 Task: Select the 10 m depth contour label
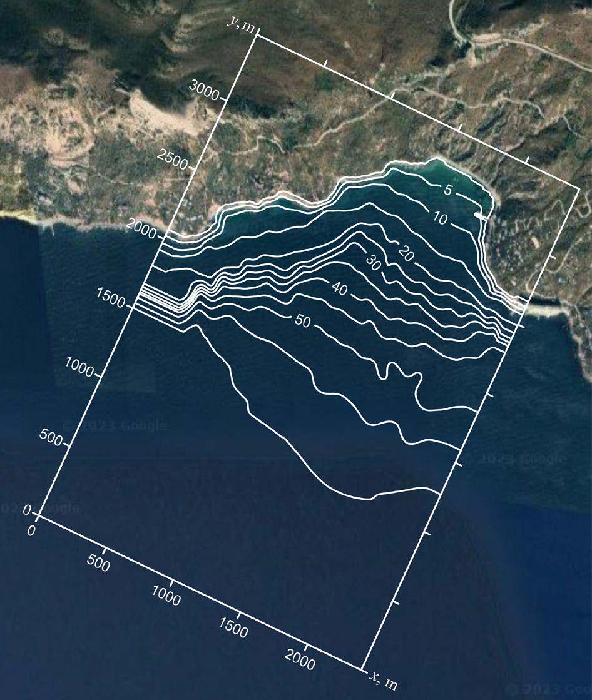click(439, 219)
